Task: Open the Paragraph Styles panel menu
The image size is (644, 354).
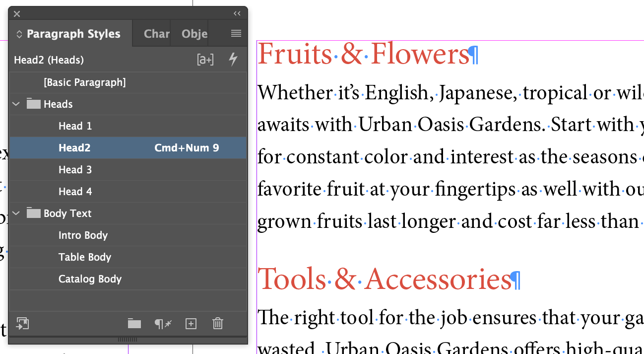Action: [236, 34]
